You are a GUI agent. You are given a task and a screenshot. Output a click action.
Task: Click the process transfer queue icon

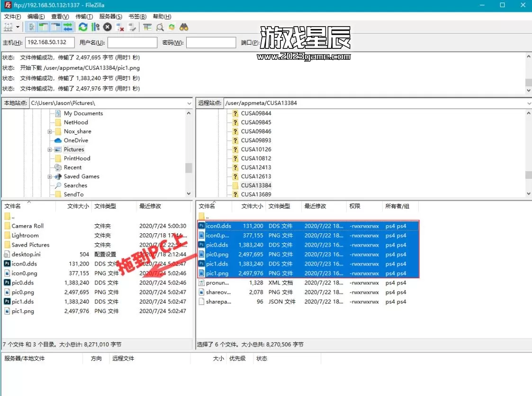(95, 27)
